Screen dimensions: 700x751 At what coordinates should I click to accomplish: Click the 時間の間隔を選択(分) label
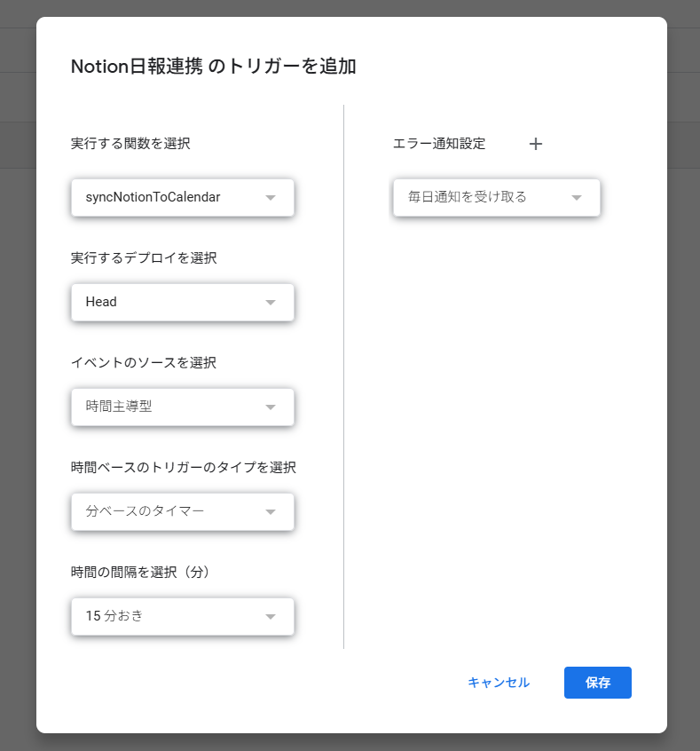click(x=140, y=572)
